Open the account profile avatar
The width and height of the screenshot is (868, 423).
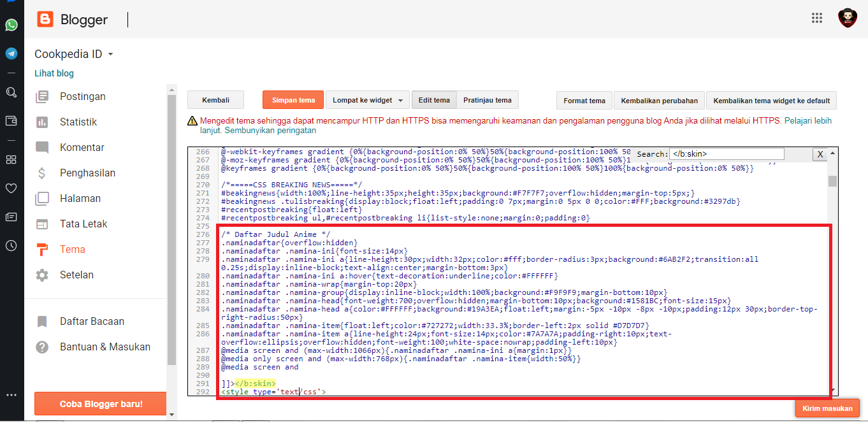pyautogui.click(x=847, y=18)
